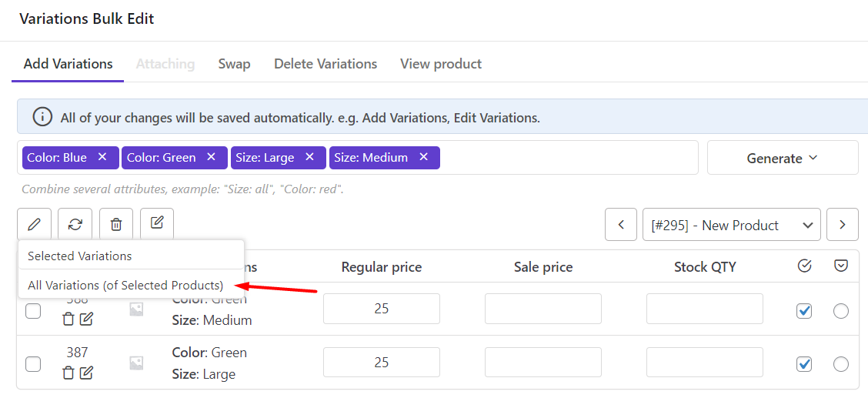Choose All Variations (of Selected Products)
Screen dimensions: 868x398
(x=125, y=285)
